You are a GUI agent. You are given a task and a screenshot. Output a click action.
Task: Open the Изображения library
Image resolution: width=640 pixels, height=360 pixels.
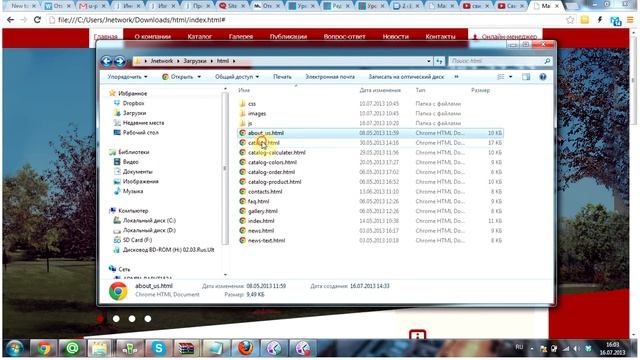pos(140,182)
